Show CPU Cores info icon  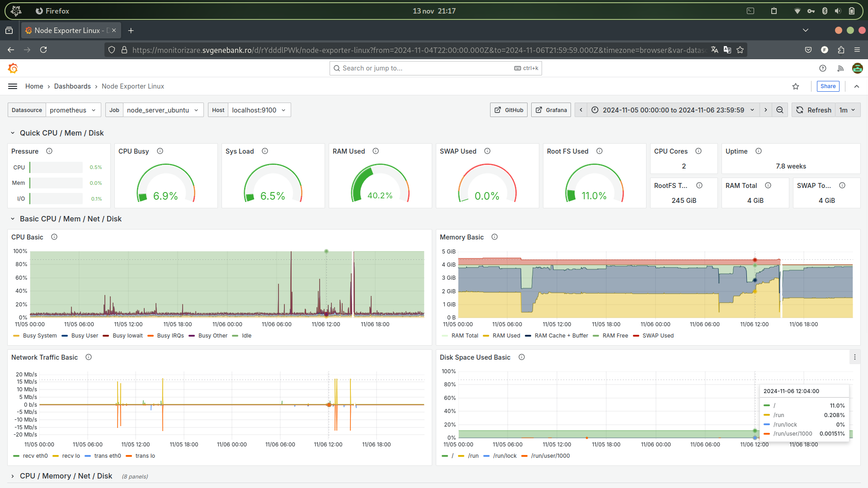698,151
